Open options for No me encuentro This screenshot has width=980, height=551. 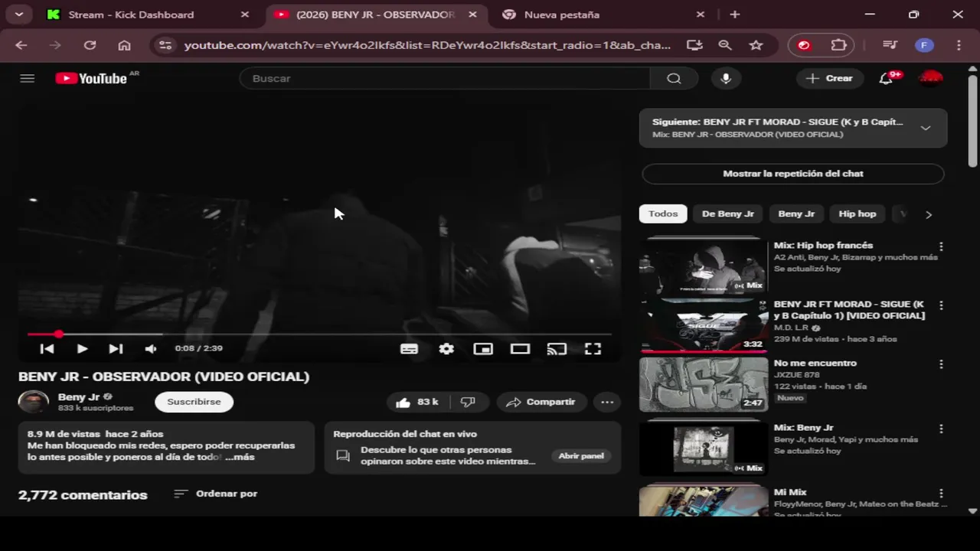(x=941, y=364)
